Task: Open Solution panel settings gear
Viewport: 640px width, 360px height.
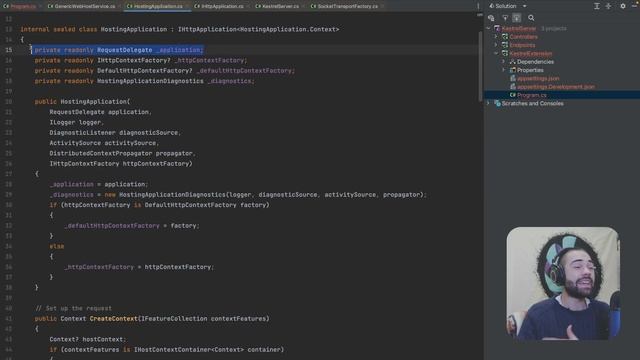Action: point(623,6)
